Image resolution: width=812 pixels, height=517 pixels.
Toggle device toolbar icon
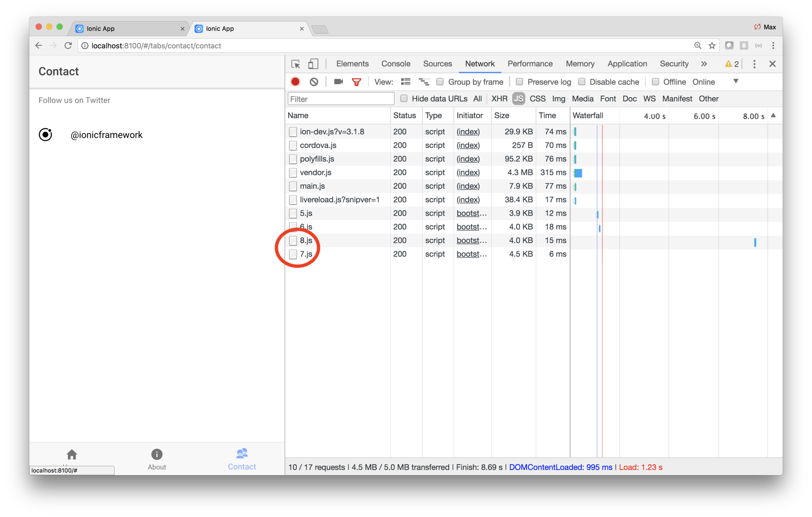[x=313, y=64]
